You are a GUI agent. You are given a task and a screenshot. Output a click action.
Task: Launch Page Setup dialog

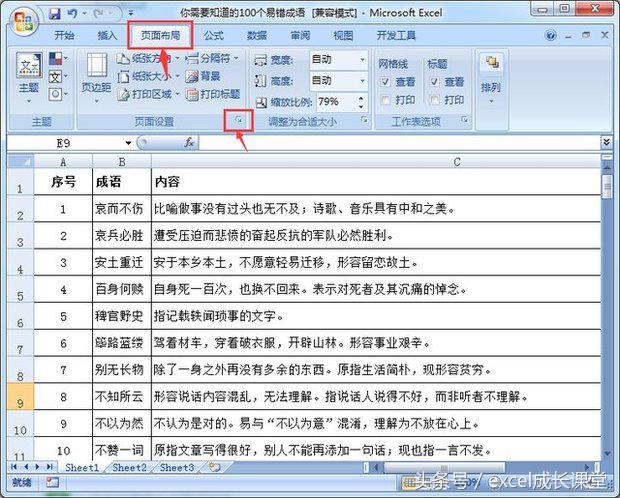pos(239,120)
